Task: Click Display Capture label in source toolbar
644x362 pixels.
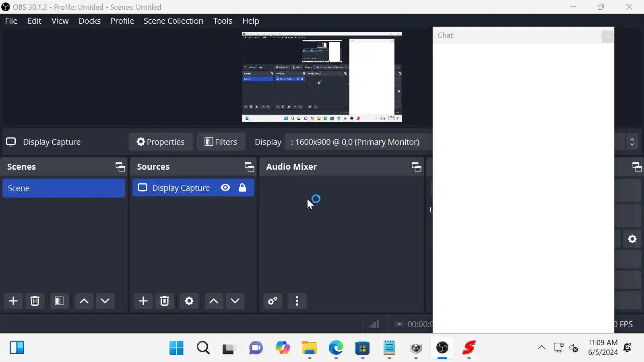Action: point(52,142)
